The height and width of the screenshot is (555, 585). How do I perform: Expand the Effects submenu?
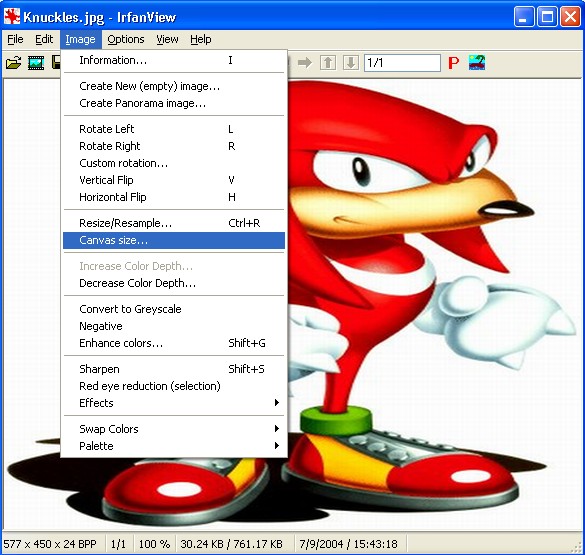(174, 403)
